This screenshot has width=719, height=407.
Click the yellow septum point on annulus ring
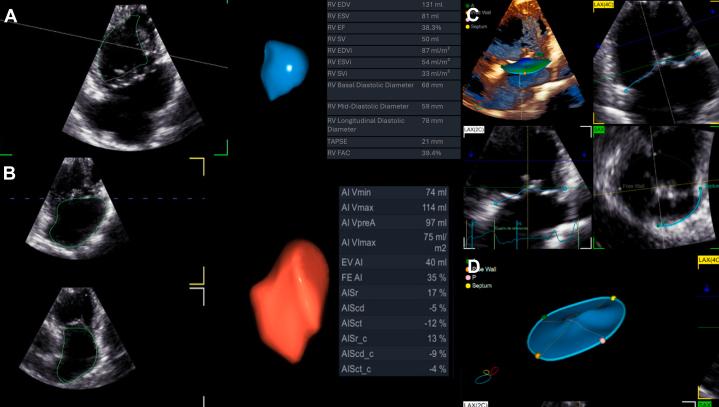pyautogui.click(x=612, y=299)
